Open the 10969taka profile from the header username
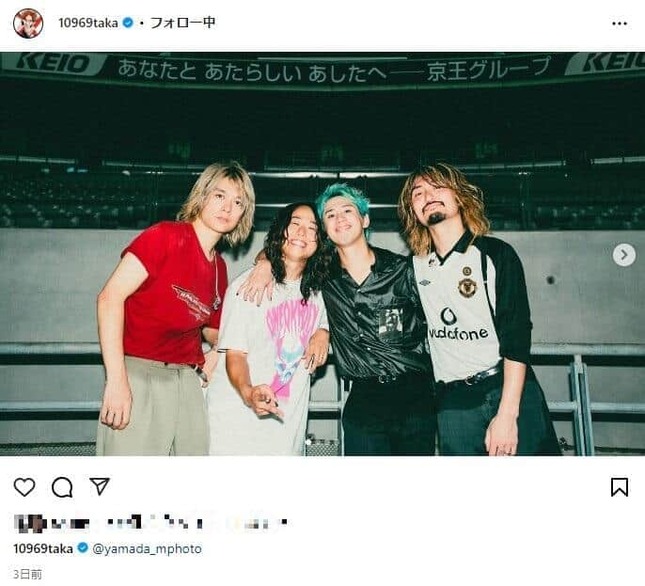Screen dimensions: 645x586 point(88,23)
